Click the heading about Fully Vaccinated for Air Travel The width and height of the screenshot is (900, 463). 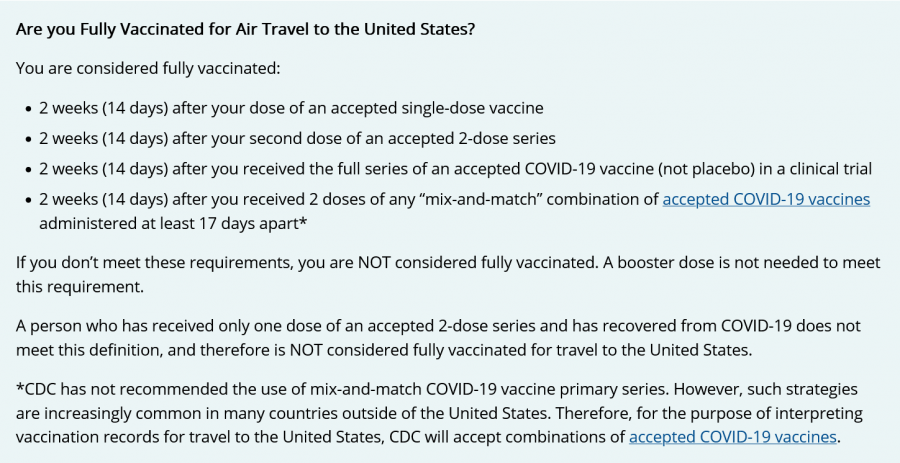[245, 28]
